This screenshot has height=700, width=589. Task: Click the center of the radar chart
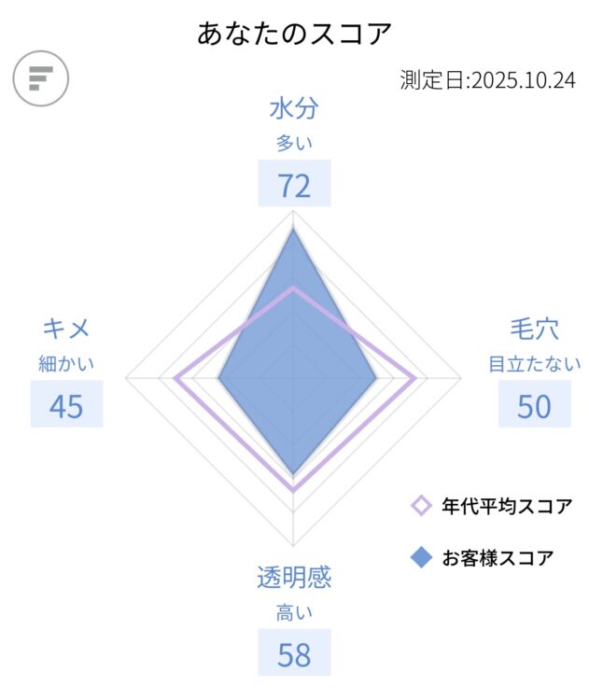294,379
